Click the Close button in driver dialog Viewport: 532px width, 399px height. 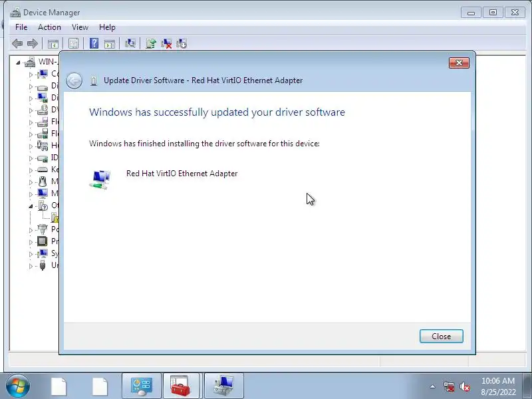(441, 336)
